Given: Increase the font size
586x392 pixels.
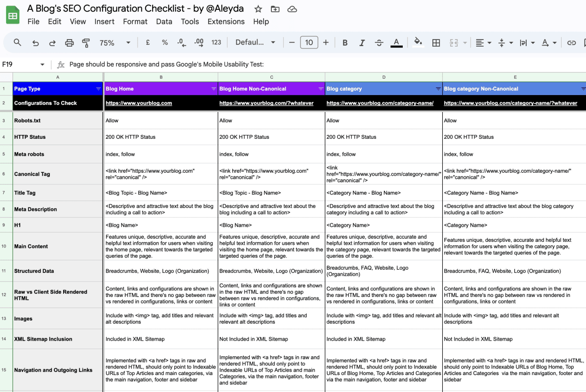Looking at the screenshot, I should click(326, 42).
